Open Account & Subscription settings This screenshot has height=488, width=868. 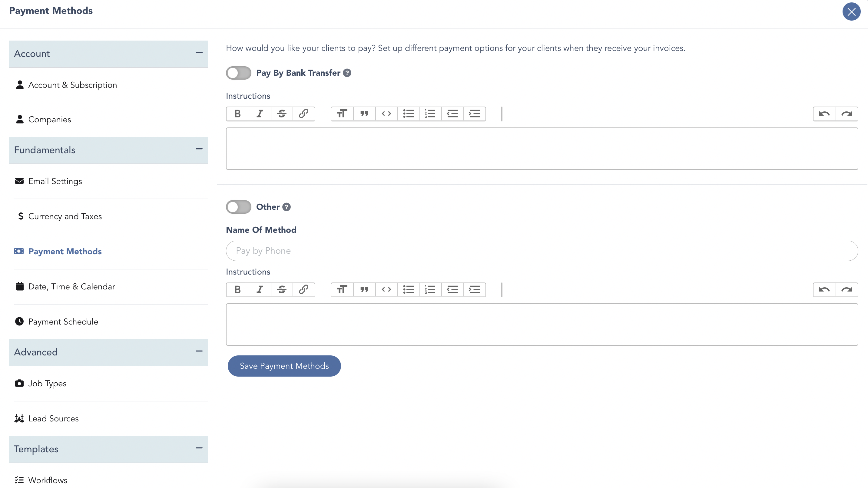66,85
